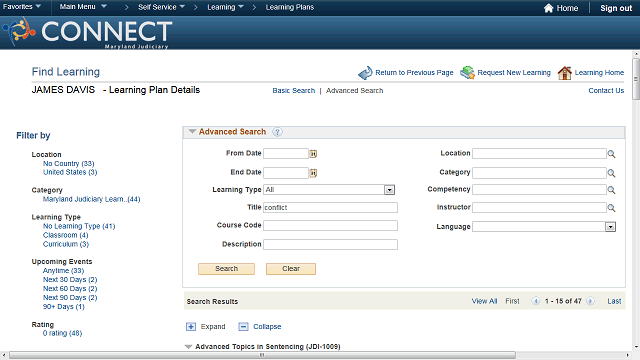Click the Clear button
640x360 pixels.
(x=291, y=269)
